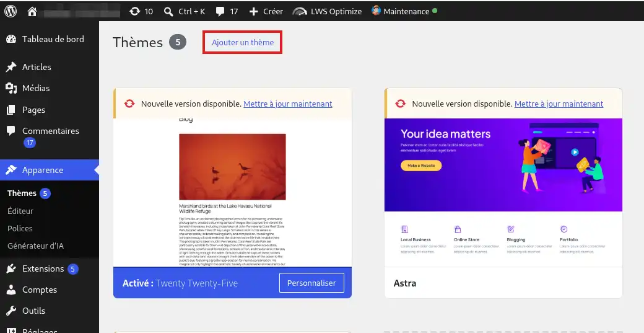The image size is (644, 333).
Task: Click the Créer plus icon
Action: [x=253, y=12]
